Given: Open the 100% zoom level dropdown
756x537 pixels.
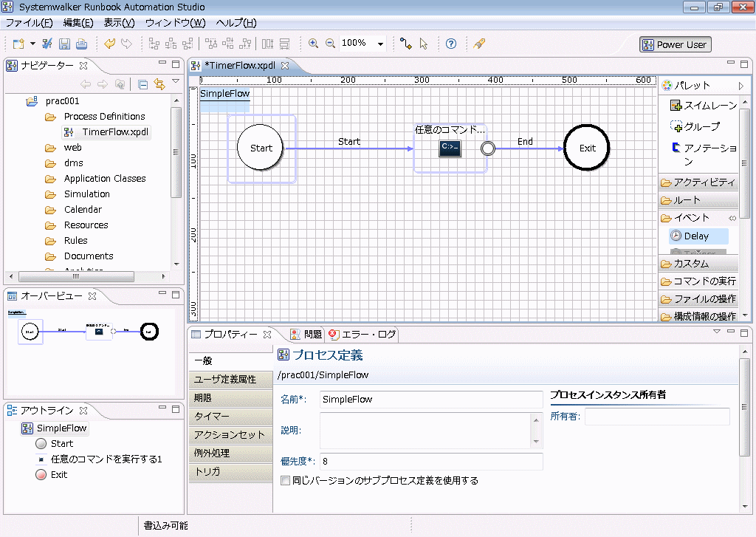Looking at the screenshot, I should pos(380,44).
